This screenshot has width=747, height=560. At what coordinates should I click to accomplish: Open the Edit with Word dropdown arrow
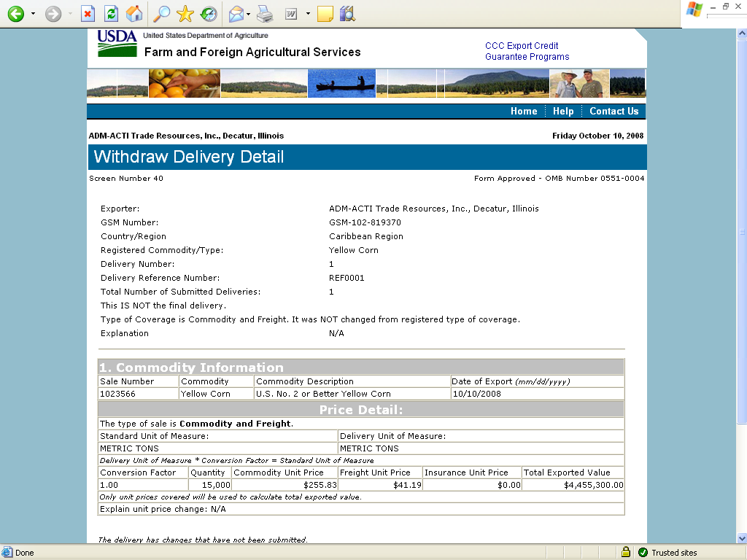pyautogui.click(x=308, y=14)
